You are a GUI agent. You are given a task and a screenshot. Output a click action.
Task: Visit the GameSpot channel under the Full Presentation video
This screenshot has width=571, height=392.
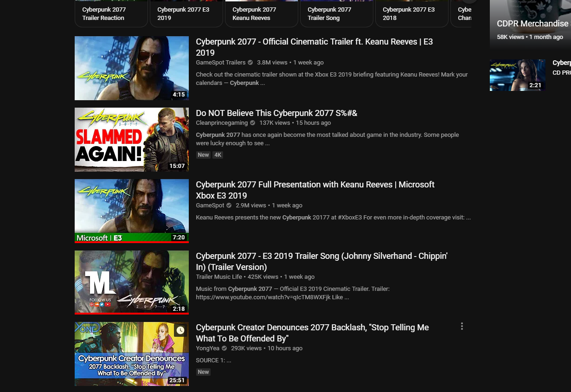click(210, 206)
